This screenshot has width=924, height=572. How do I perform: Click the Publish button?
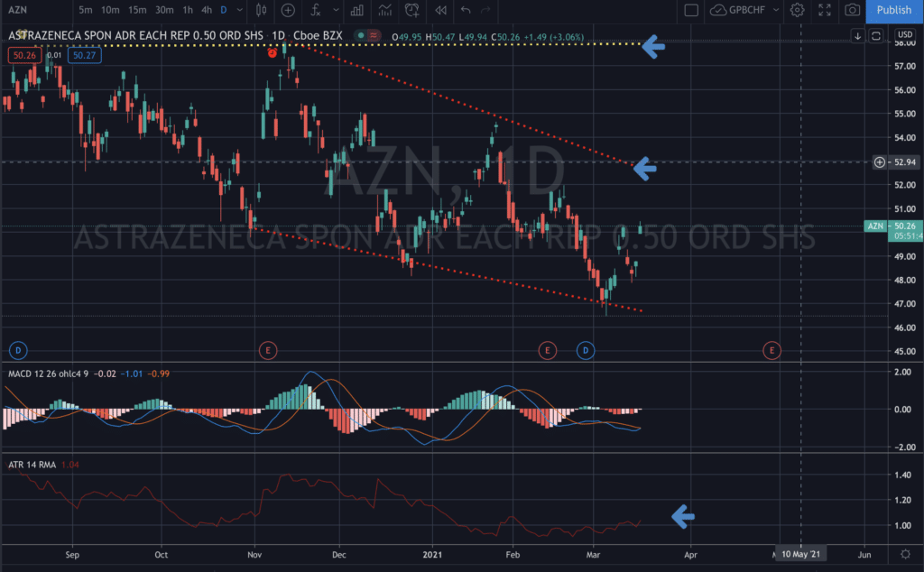[x=894, y=10]
